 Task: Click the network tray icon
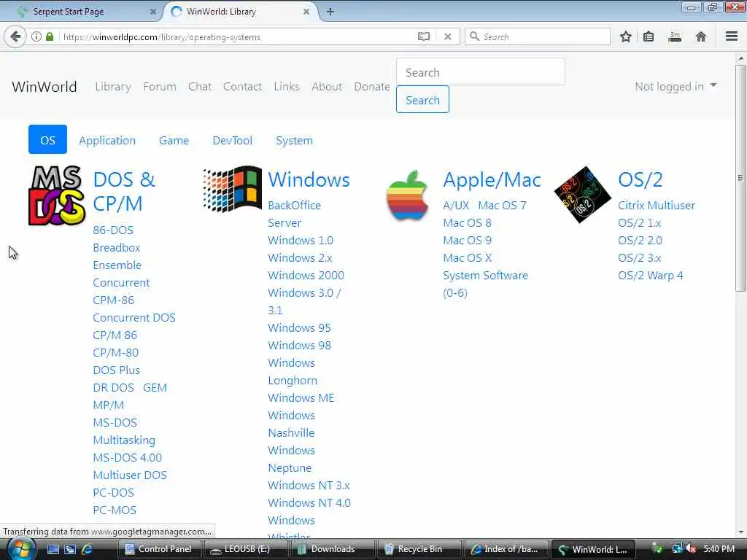pyautogui.click(x=677, y=548)
